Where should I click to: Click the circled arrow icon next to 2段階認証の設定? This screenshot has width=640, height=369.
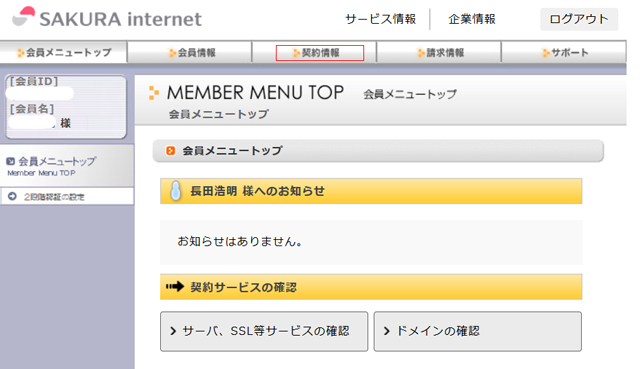[x=12, y=196]
